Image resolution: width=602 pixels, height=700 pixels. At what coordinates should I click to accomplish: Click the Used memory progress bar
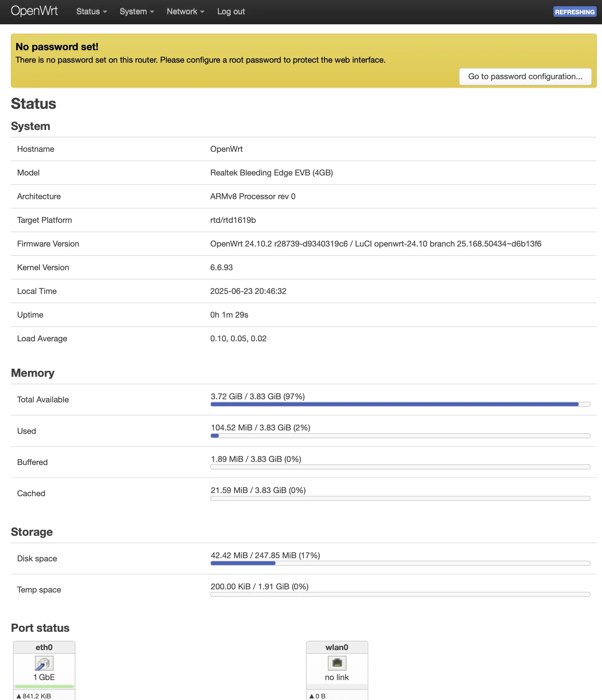[400, 435]
